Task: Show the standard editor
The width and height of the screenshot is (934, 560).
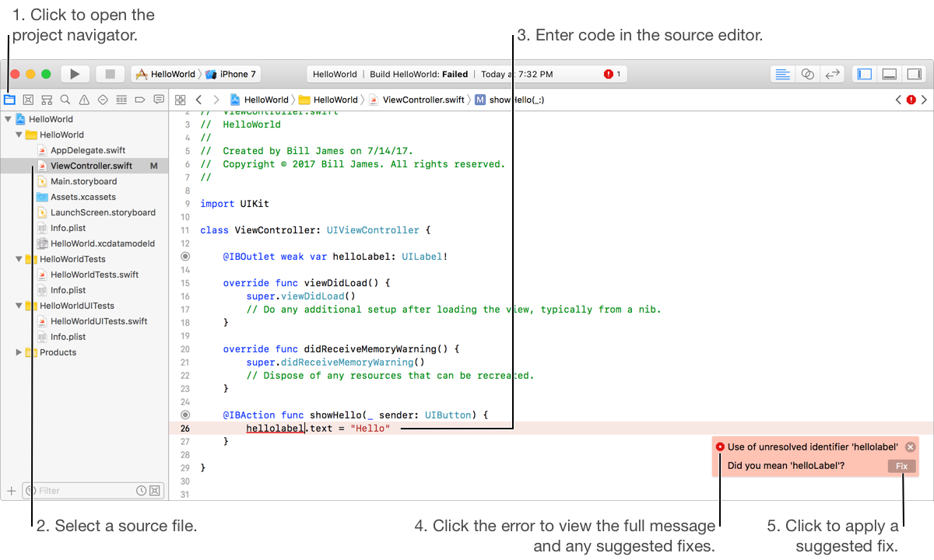Action: (783, 74)
